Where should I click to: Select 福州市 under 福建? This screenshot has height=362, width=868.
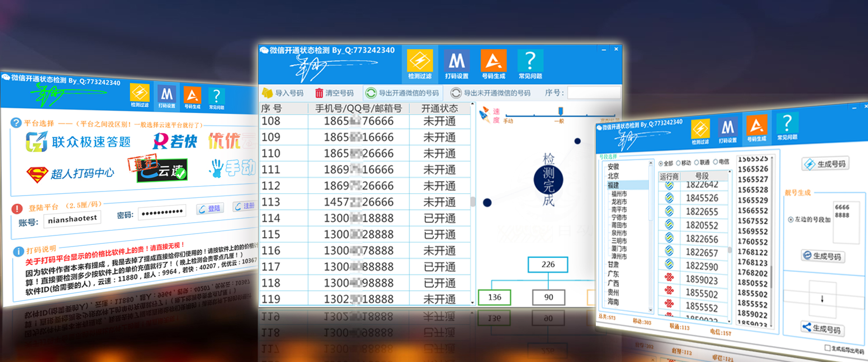point(619,194)
